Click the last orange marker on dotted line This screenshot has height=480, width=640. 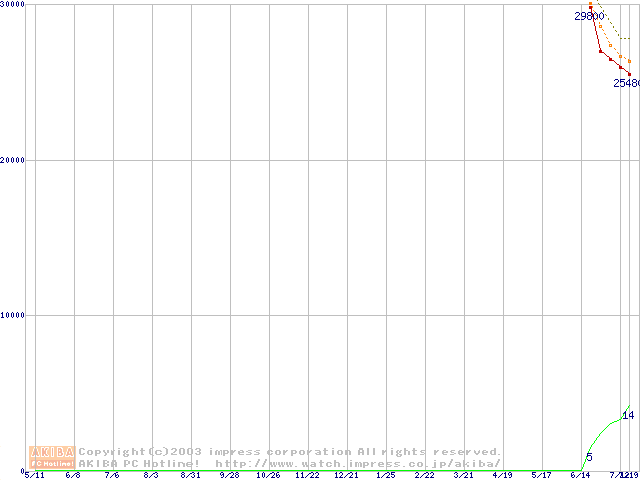629,61
